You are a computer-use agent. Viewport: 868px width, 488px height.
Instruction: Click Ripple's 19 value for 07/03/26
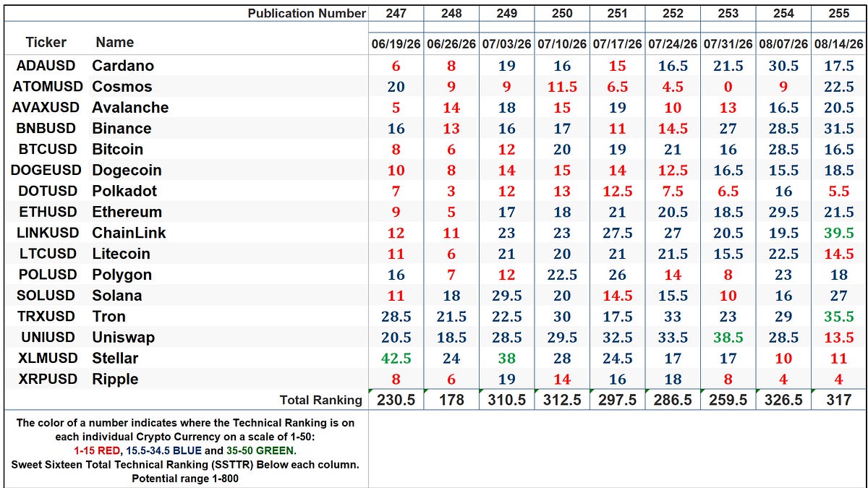[x=506, y=380]
